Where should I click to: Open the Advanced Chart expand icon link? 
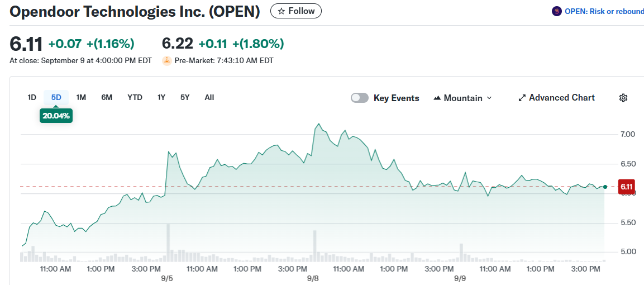point(556,98)
